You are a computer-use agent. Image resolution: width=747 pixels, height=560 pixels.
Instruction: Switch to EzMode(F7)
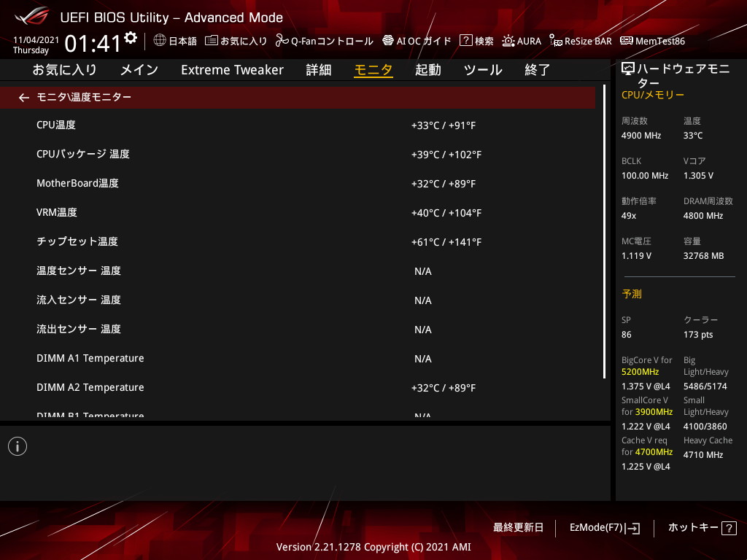[604, 528]
